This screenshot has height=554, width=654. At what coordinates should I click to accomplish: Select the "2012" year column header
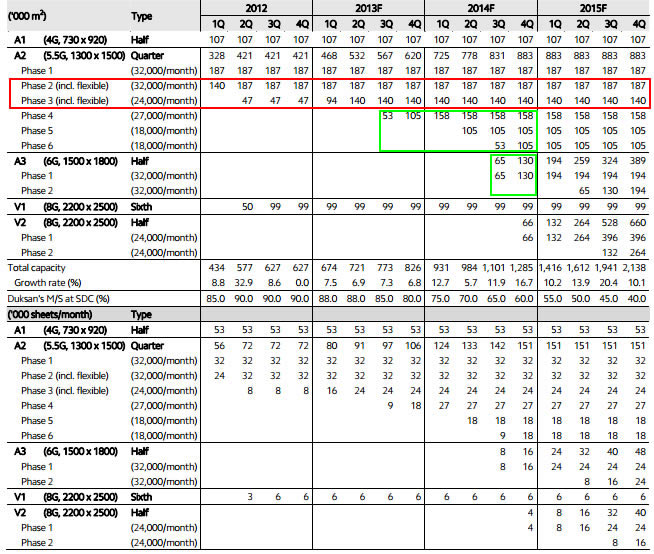click(x=256, y=8)
